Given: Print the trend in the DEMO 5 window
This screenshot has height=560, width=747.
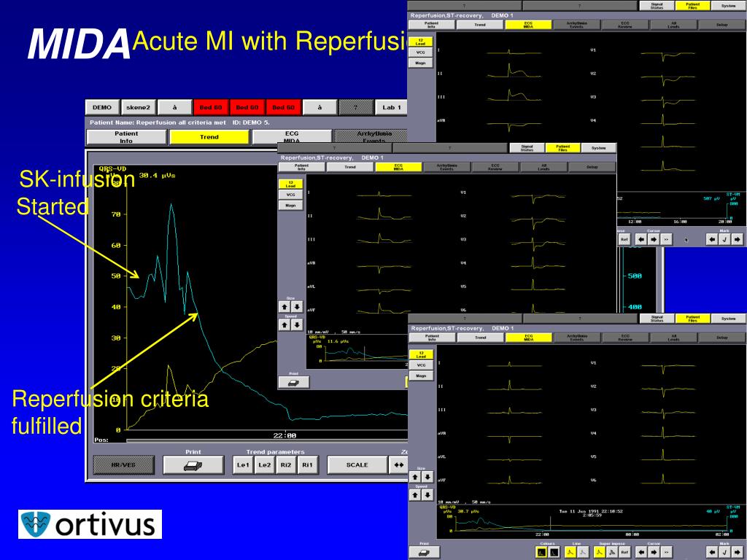Looking at the screenshot, I should pyautogui.click(x=193, y=465).
